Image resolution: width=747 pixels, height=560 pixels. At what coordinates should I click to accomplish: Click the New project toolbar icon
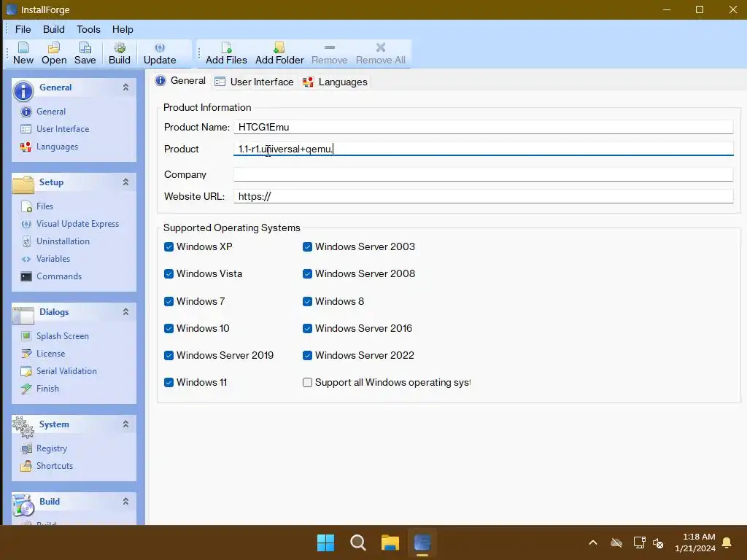pos(23,52)
